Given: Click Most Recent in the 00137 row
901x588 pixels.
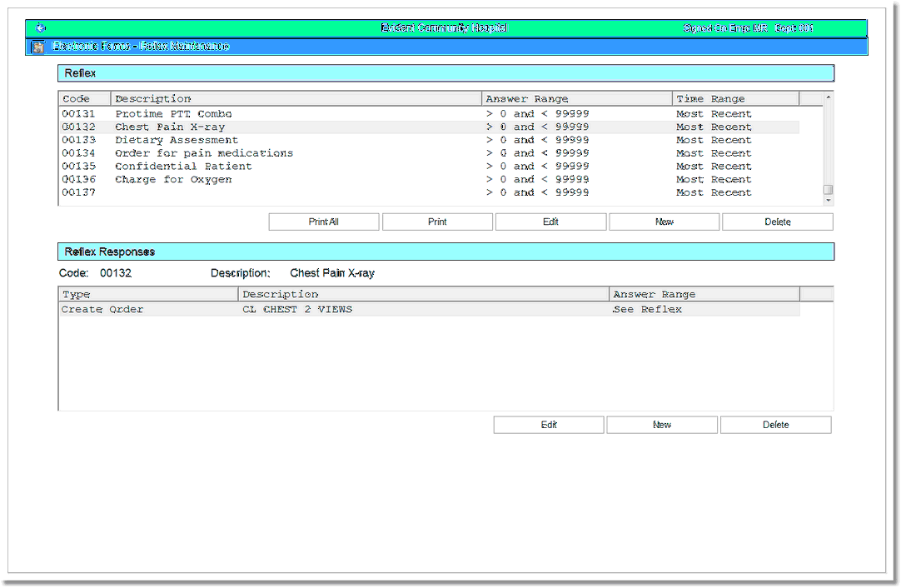Looking at the screenshot, I should click(x=714, y=192).
